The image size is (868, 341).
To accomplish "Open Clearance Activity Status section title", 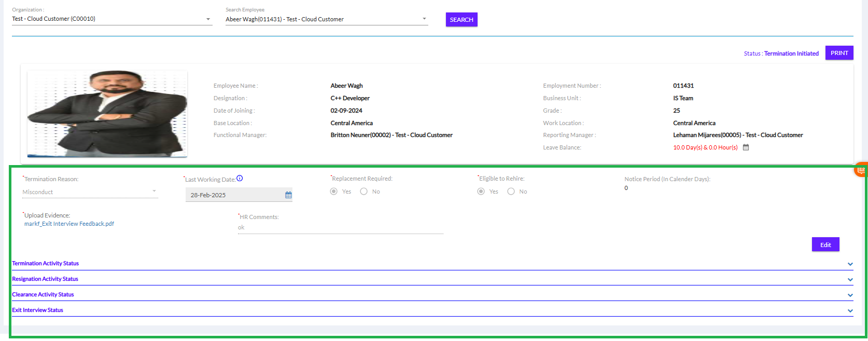I will click(x=43, y=295).
